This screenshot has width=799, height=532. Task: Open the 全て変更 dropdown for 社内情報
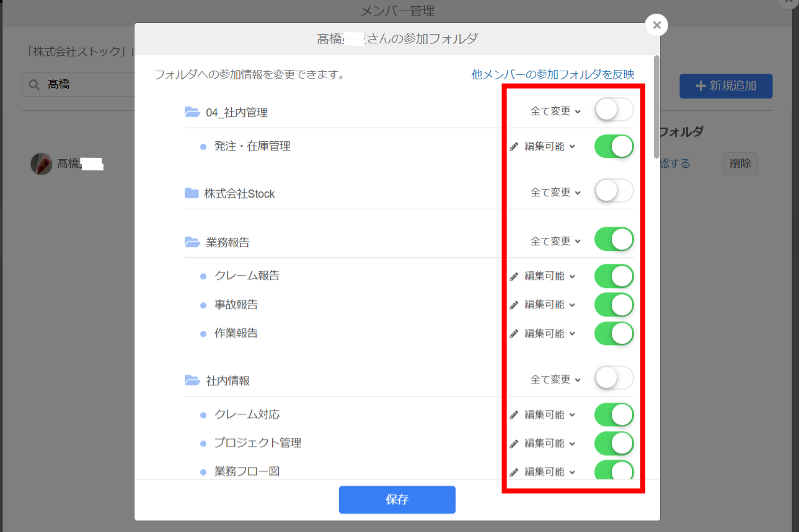(x=557, y=378)
